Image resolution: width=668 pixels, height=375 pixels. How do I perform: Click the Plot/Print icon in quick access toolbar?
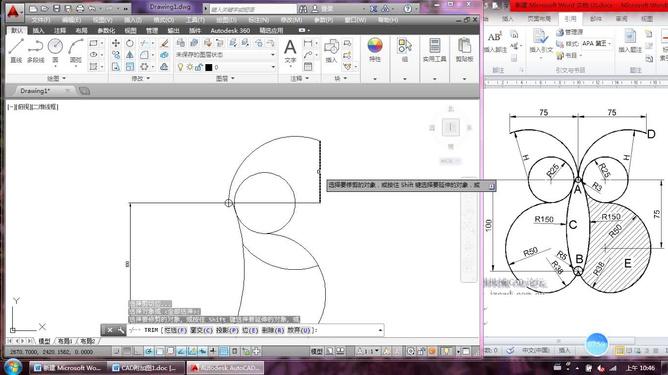[x=80, y=9]
